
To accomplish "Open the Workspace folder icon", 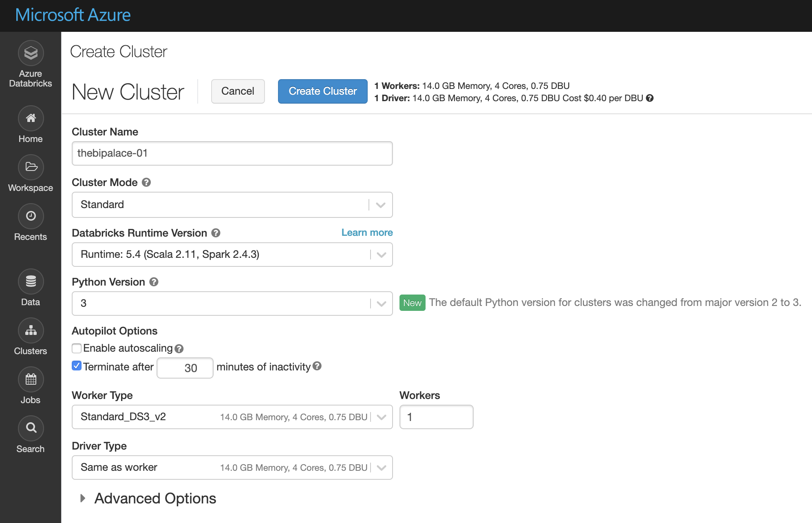I will [31, 167].
